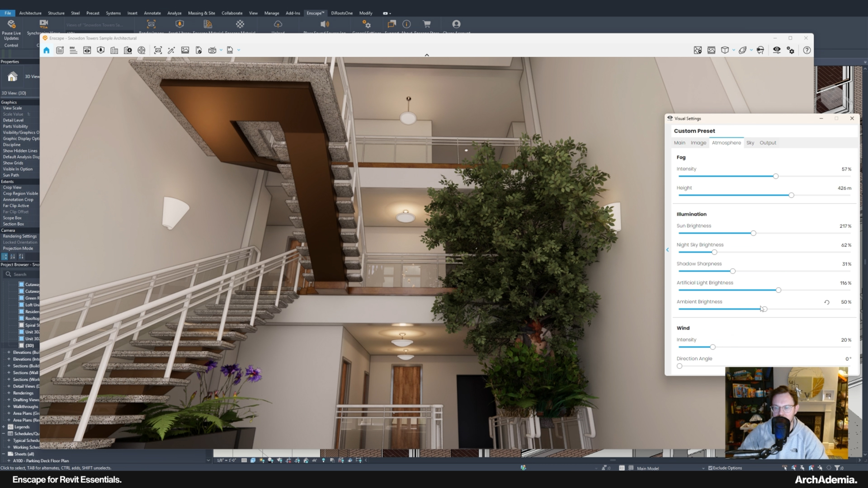Open the Annotate ribbon tab

point(152,13)
